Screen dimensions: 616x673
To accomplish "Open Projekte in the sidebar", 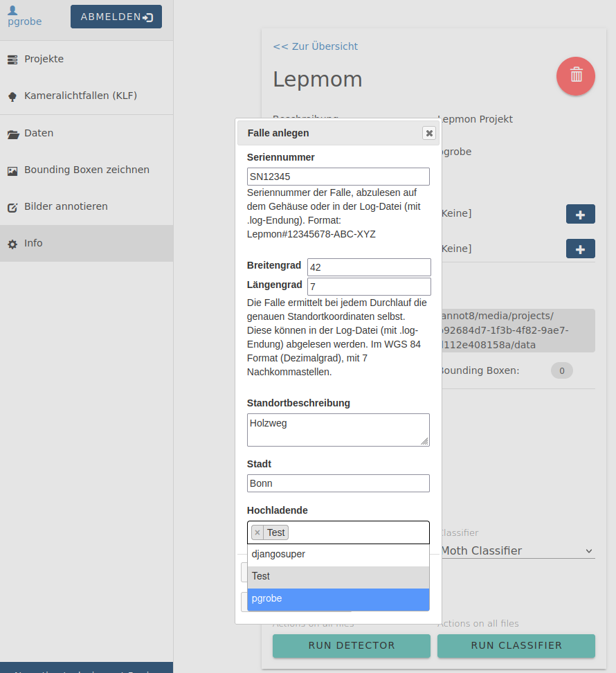I will tap(44, 59).
